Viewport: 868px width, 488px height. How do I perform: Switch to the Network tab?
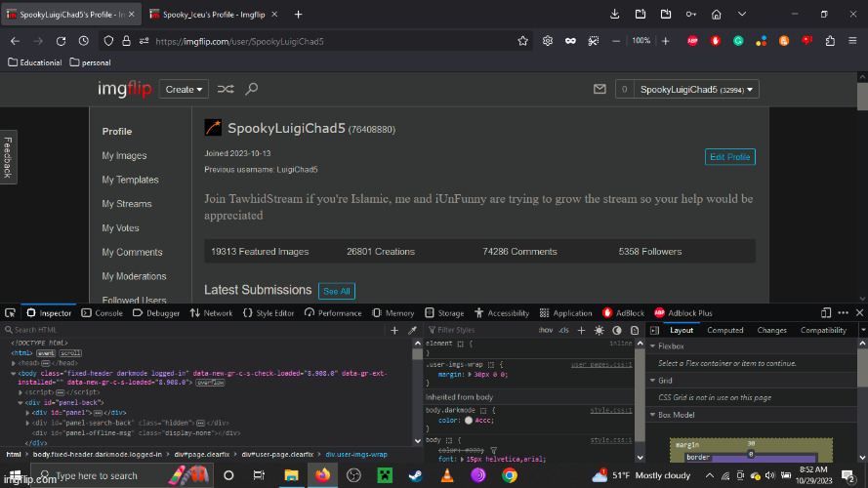click(212, 313)
